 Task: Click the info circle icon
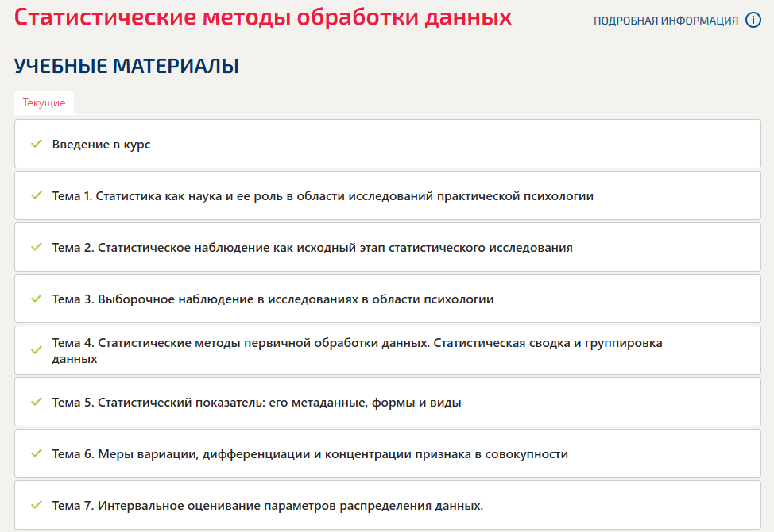(753, 20)
